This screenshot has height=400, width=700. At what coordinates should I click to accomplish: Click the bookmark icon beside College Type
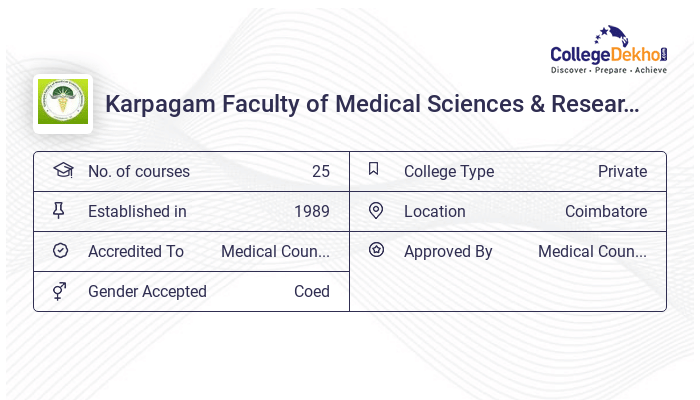374,170
